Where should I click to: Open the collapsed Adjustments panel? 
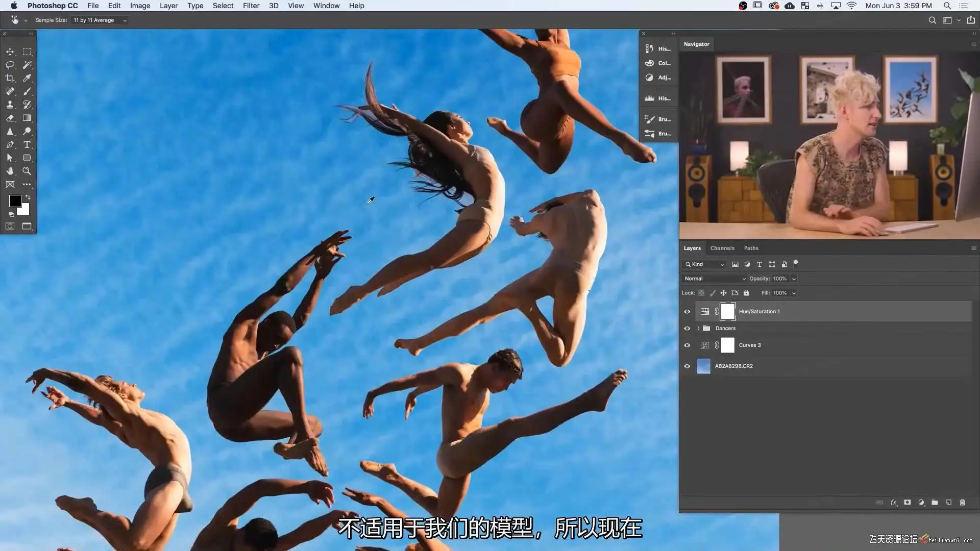coord(658,78)
